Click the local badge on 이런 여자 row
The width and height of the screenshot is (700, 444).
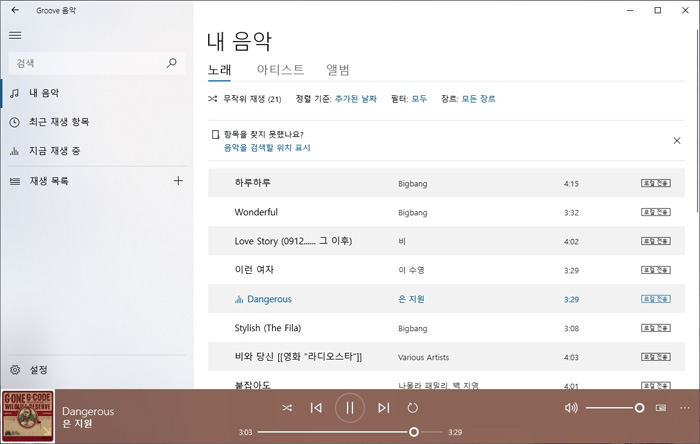(656, 270)
